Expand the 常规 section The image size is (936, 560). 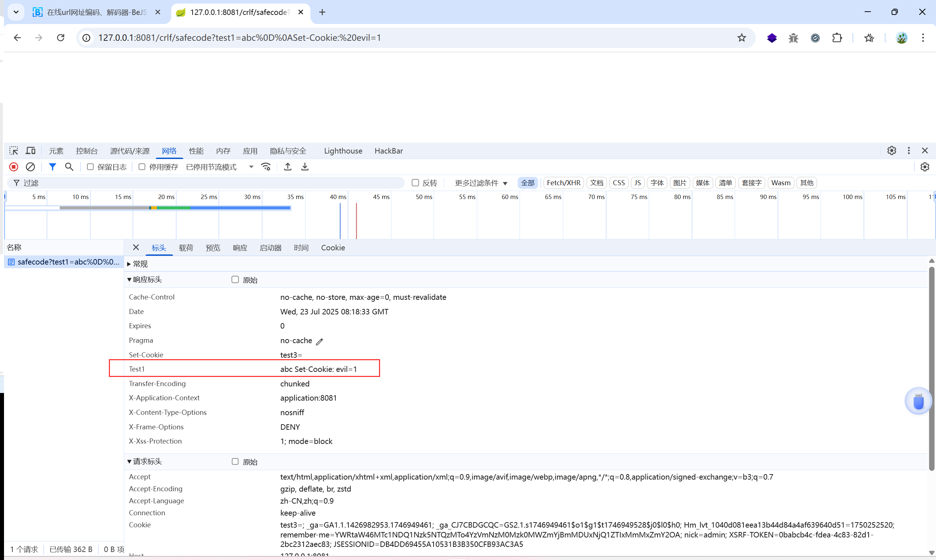click(129, 264)
